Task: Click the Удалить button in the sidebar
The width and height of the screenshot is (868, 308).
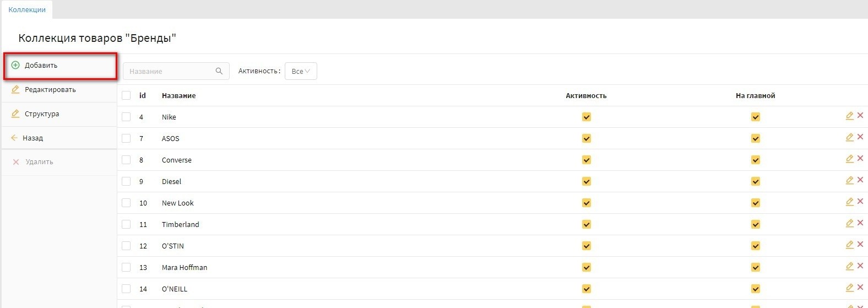Action: (x=39, y=162)
